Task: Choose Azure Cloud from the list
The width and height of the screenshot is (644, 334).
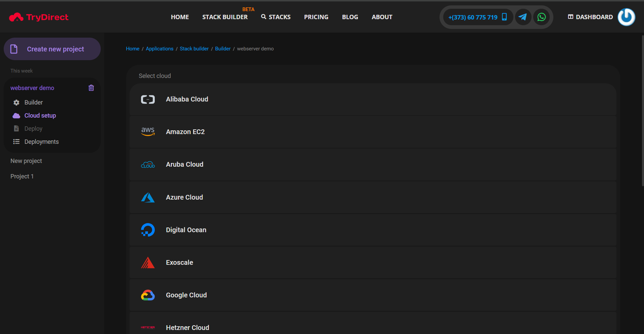Action: coord(184,198)
